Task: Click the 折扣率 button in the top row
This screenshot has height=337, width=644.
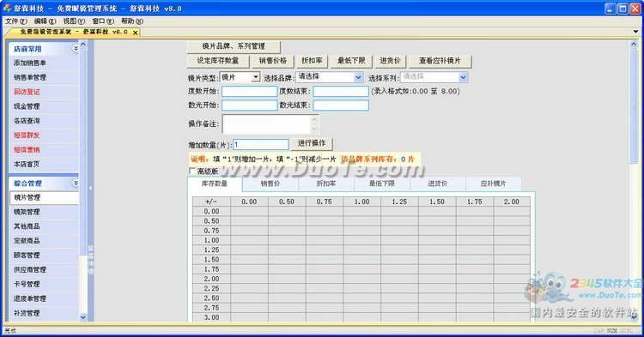Action: pyautogui.click(x=313, y=61)
